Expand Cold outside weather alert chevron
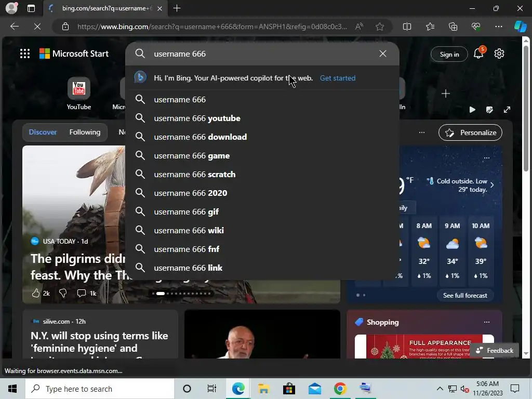The image size is (532, 399). [492, 185]
